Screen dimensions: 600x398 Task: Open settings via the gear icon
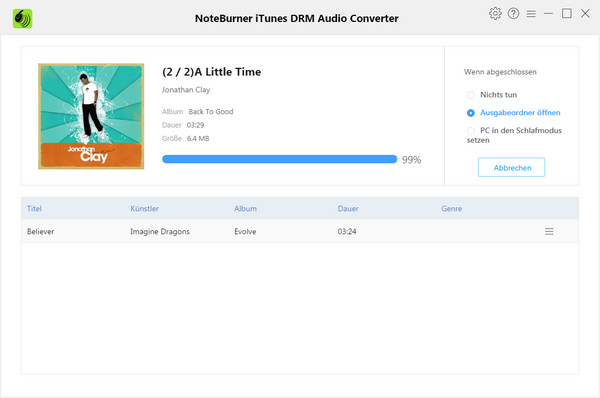point(495,13)
